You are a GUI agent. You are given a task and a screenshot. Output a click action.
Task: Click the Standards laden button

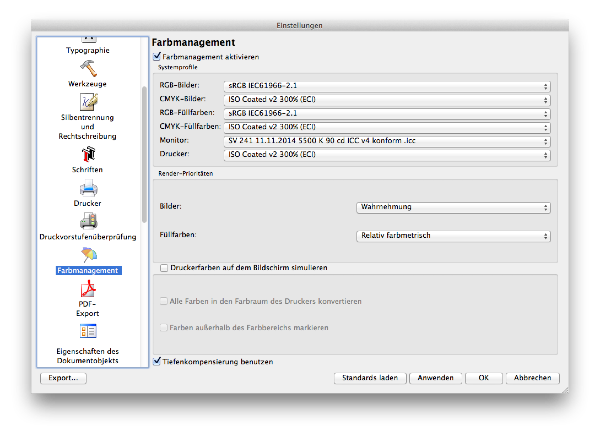369,379
